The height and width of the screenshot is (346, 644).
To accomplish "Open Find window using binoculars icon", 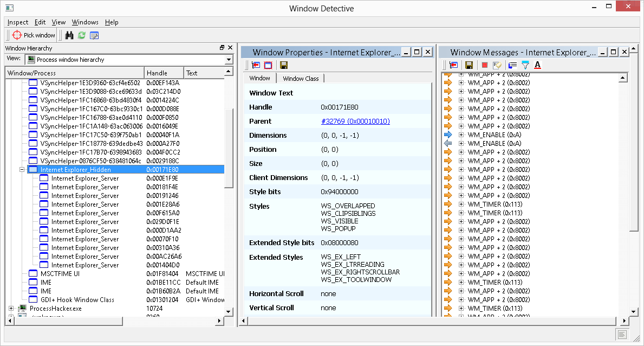I will (x=69, y=35).
